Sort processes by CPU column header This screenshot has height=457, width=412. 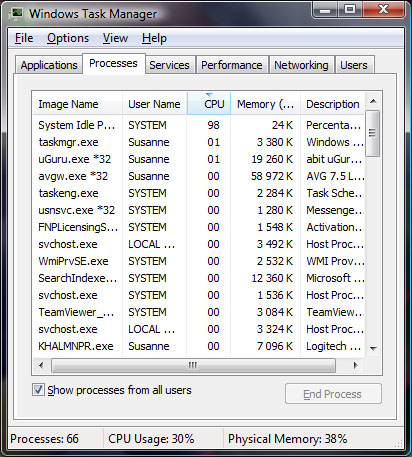(209, 104)
